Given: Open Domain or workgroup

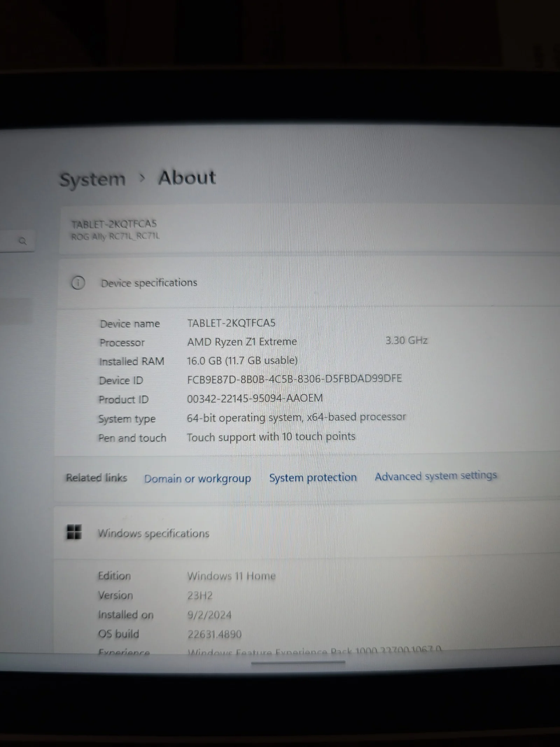Looking at the screenshot, I should pos(197,478).
